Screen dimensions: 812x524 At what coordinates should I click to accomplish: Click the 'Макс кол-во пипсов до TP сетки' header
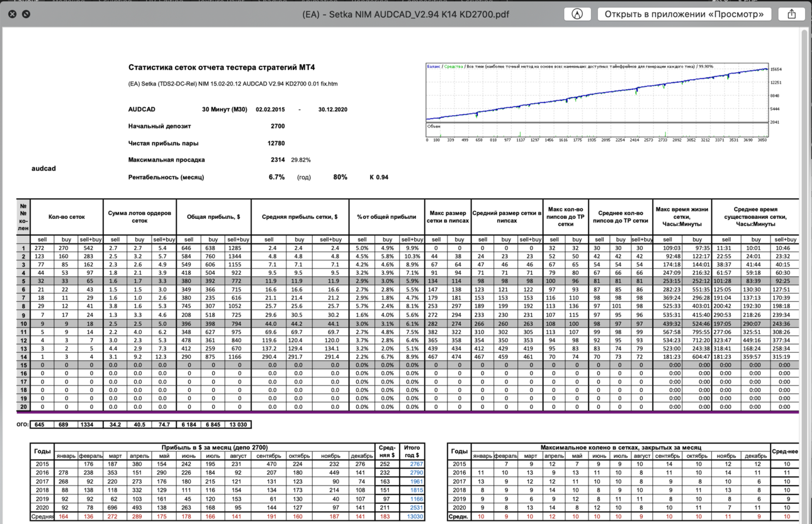tap(565, 216)
